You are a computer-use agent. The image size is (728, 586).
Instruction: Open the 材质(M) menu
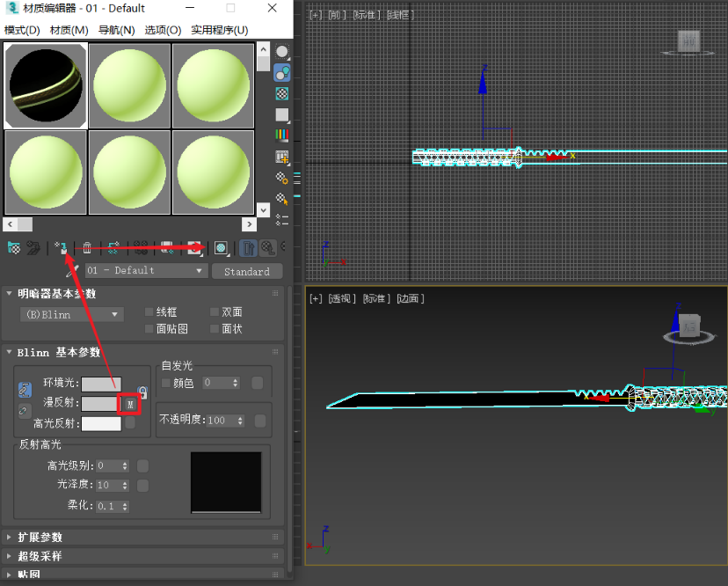[x=69, y=30]
